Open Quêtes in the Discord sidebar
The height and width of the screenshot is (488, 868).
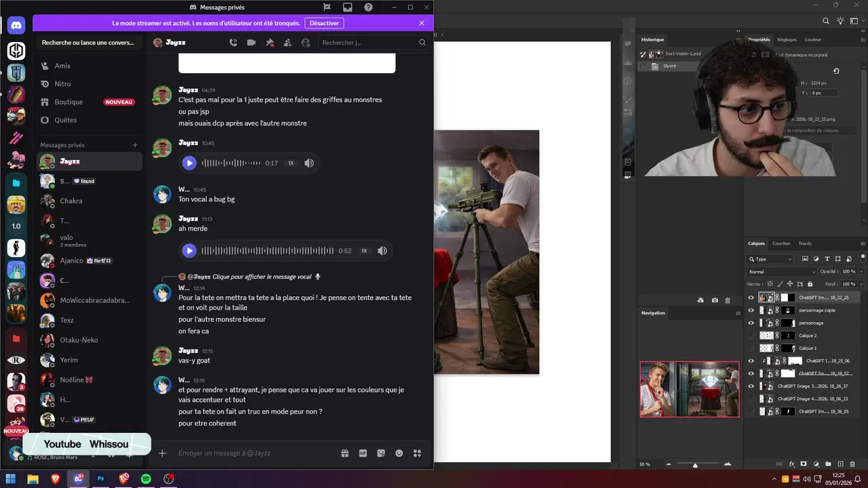click(x=88, y=120)
